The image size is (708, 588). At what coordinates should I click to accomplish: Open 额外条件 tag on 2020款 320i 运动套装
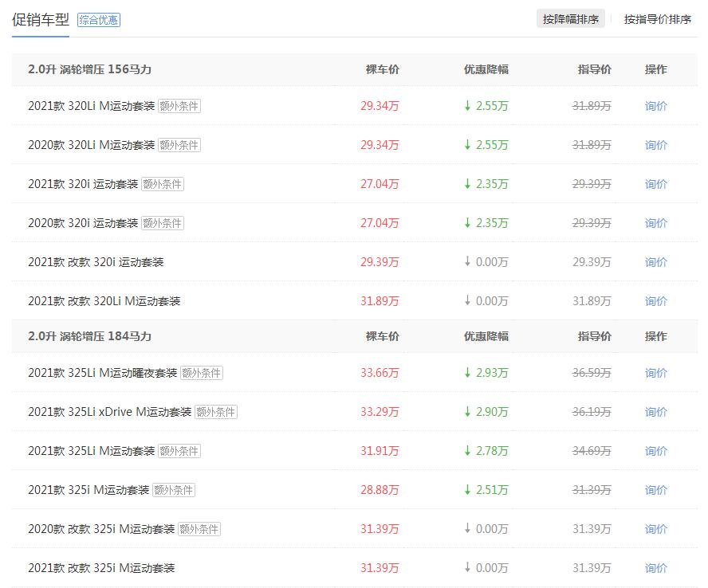(x=163, y=223)
